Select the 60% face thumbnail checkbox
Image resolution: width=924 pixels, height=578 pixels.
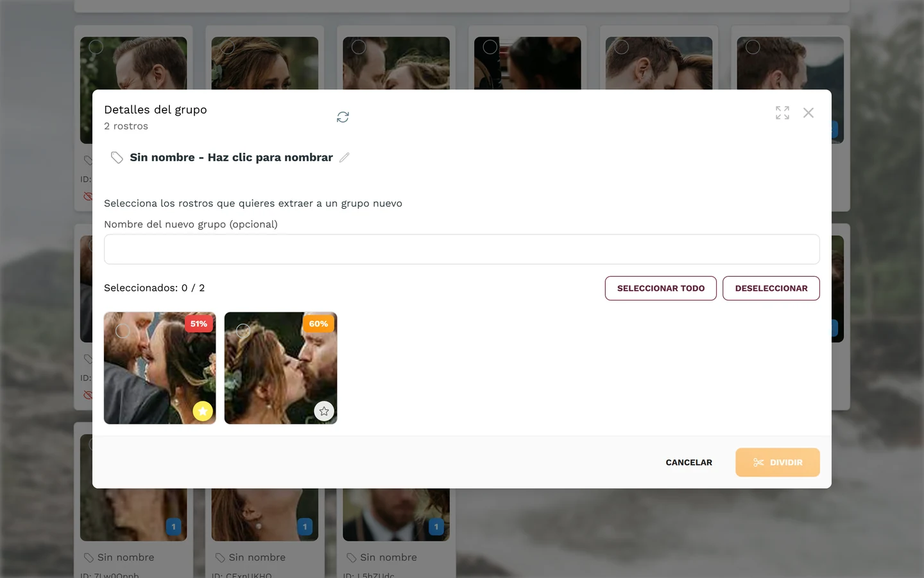(x=243, y=331)
